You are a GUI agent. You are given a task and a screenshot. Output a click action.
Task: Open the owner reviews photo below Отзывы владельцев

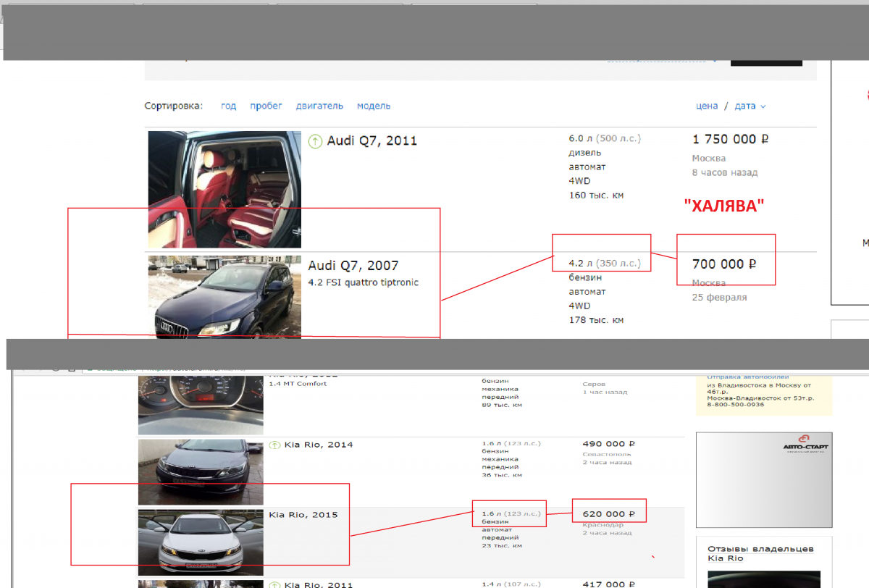pyautogui.click(x=764, y=579)
